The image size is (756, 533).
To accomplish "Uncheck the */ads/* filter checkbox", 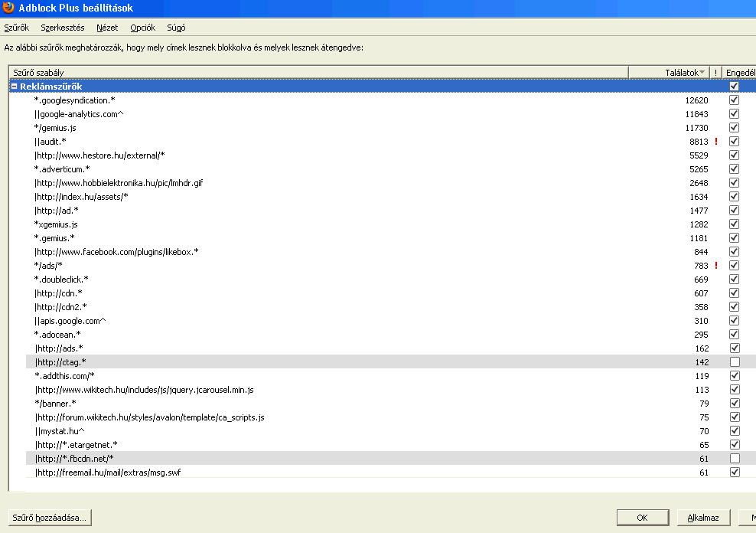I will click(735, 265).
